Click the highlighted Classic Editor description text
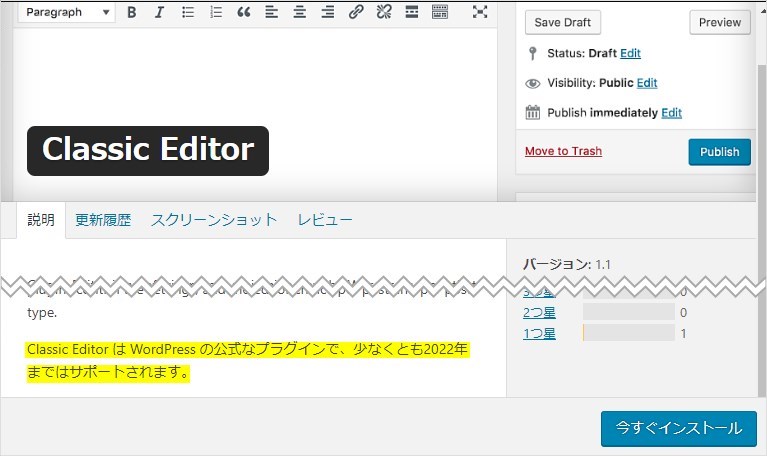Screen dimensions: 767x456 click(248, 361)
